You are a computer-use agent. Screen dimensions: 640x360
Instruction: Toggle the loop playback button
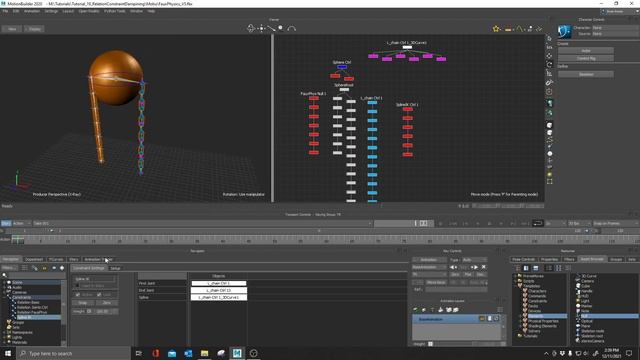pos(537,223)
